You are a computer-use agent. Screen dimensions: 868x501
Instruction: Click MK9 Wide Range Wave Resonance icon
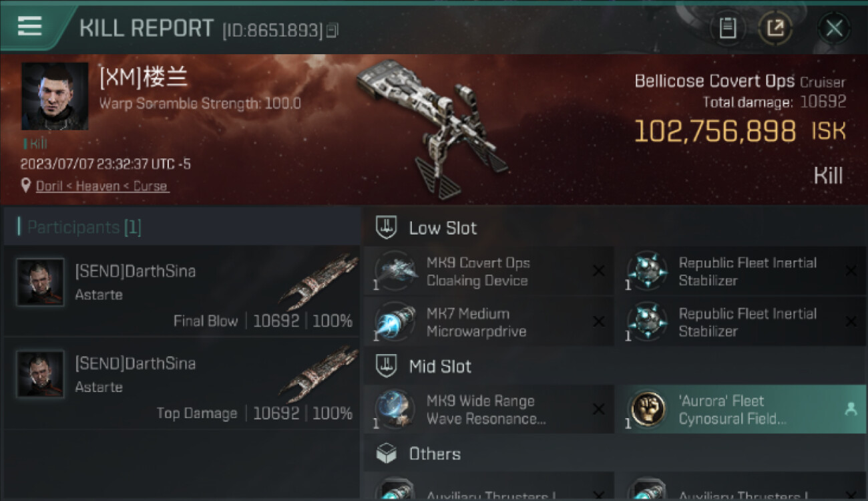pos(395,409)
